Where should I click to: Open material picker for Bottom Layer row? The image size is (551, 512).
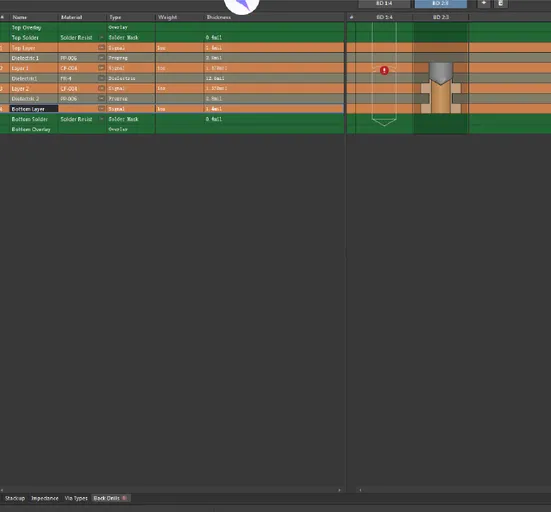101,109
